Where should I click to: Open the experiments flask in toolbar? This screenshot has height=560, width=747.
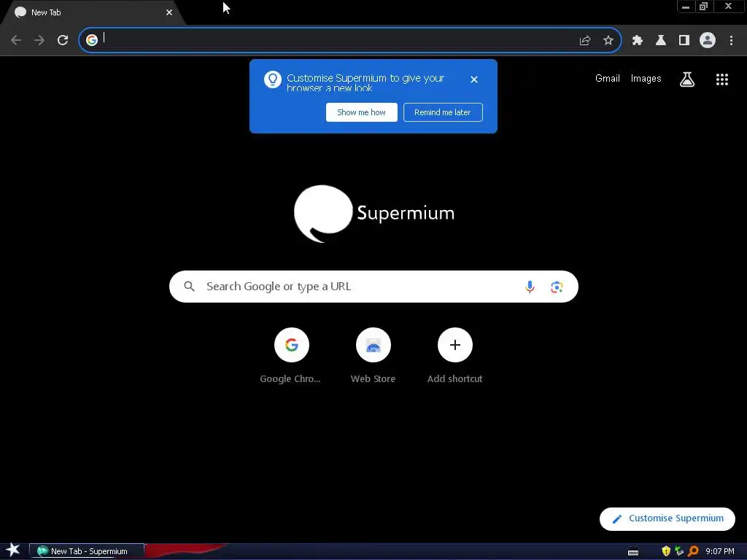coord(661,41)
